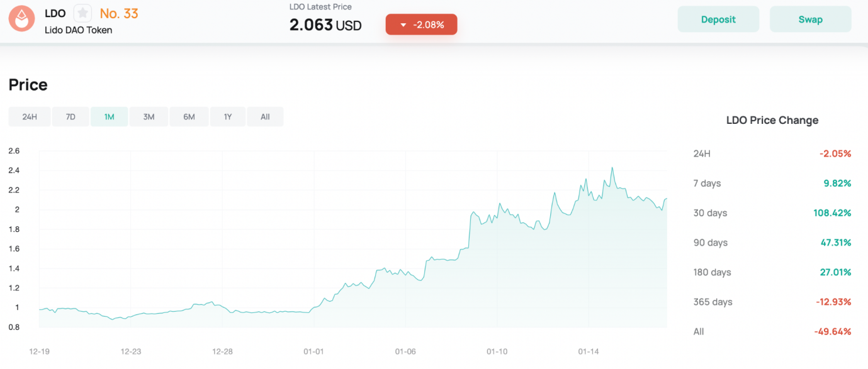Screen dimensions: 868x369
Task: Click the No. 33 rank label
Action: (x=119, y=13)
